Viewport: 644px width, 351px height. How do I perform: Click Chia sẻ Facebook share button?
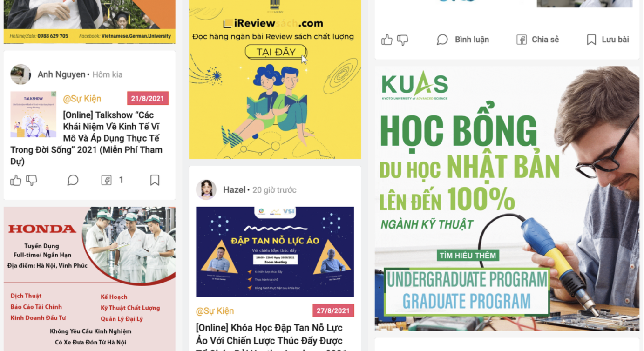[x=538, y=40]
